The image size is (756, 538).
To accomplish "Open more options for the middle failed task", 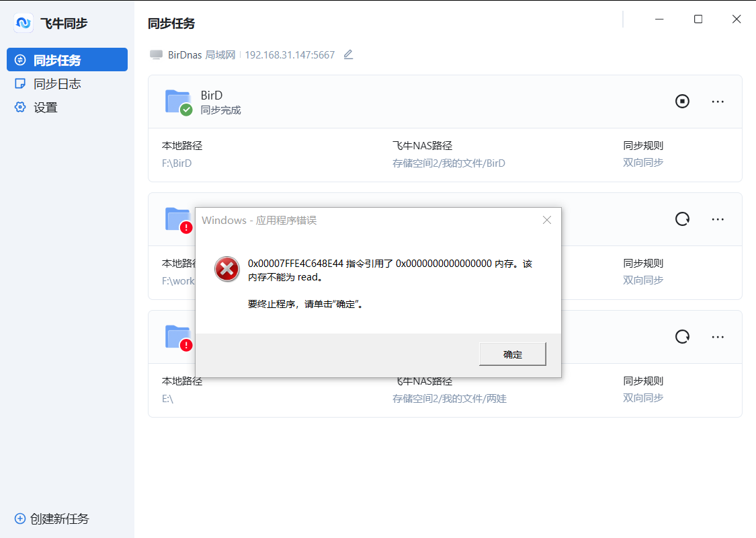I will coord(718,219).
